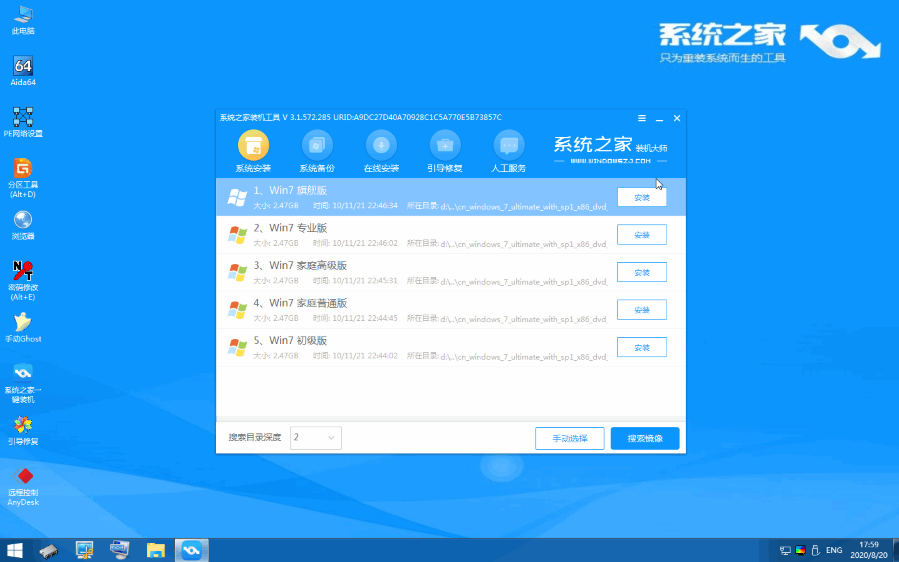Install Win7 旗舰版 using its 安装 button

click(x=641, y=197)
